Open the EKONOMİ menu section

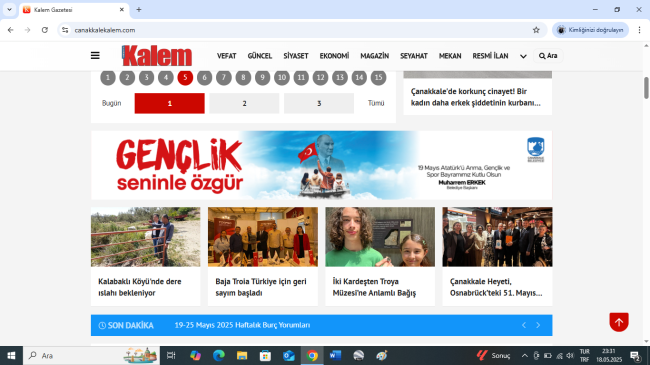[334, 56]
